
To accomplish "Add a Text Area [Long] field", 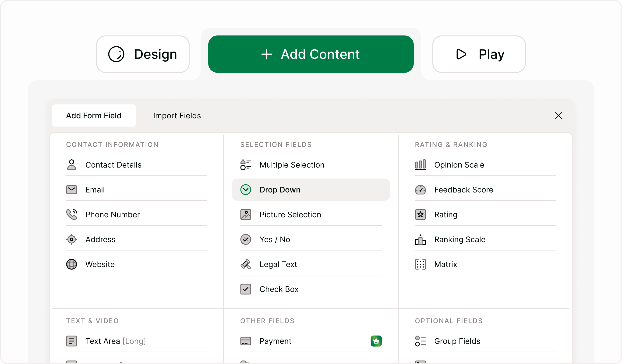I will coord(137,341).
